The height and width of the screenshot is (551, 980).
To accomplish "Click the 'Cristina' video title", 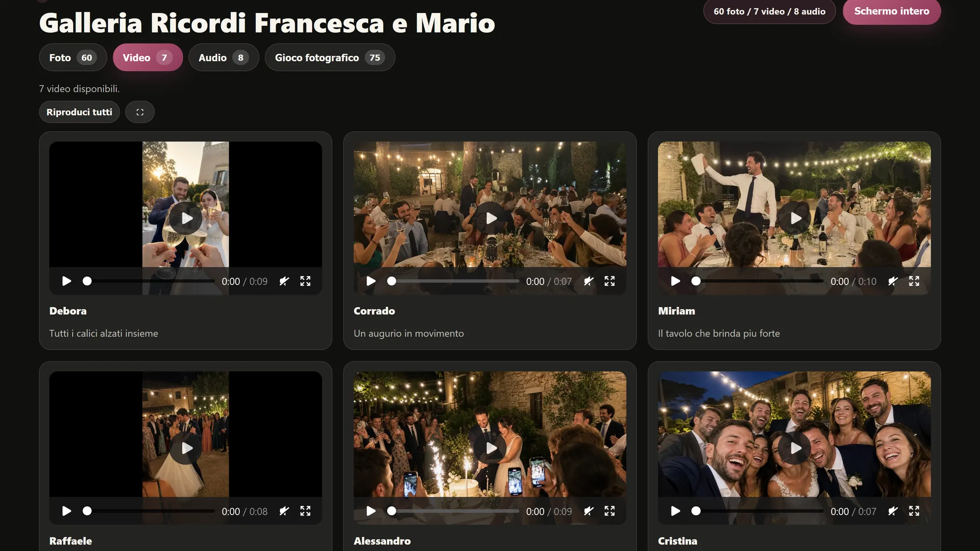I will [x=678, y=541].
